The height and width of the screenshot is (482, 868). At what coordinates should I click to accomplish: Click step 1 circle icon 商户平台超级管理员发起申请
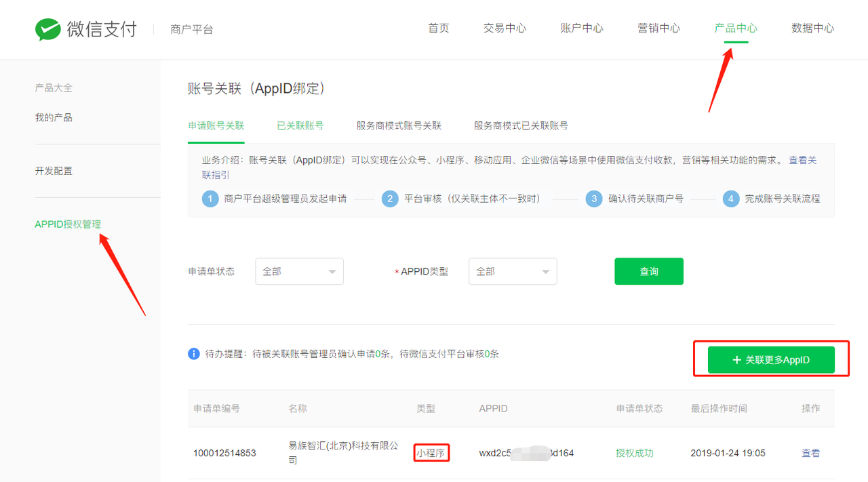click(210, 199)
